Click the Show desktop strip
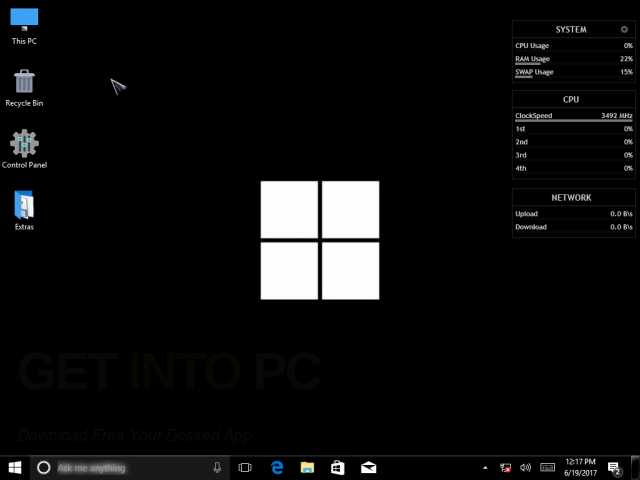 635,468
